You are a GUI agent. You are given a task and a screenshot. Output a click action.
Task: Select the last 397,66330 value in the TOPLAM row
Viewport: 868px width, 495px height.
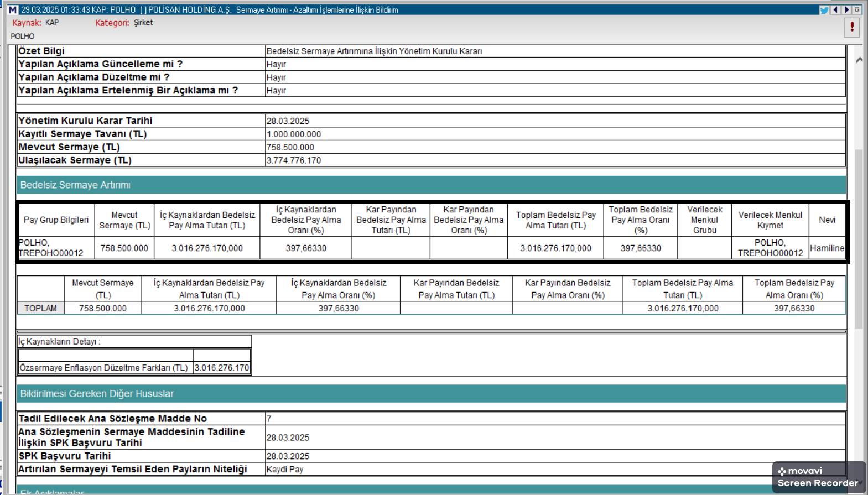(794, 309)
